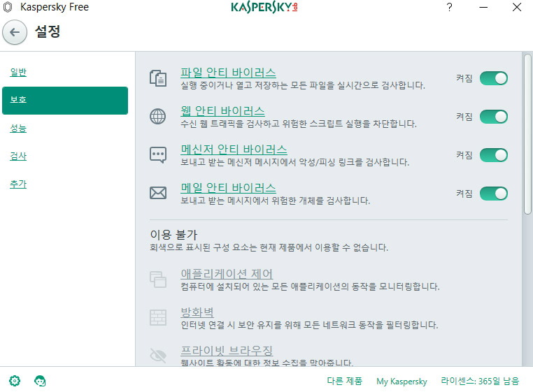Open settings via the gear icon at bottom
The height and width of the screenshot is (392, 533).
tap(15, 381)
